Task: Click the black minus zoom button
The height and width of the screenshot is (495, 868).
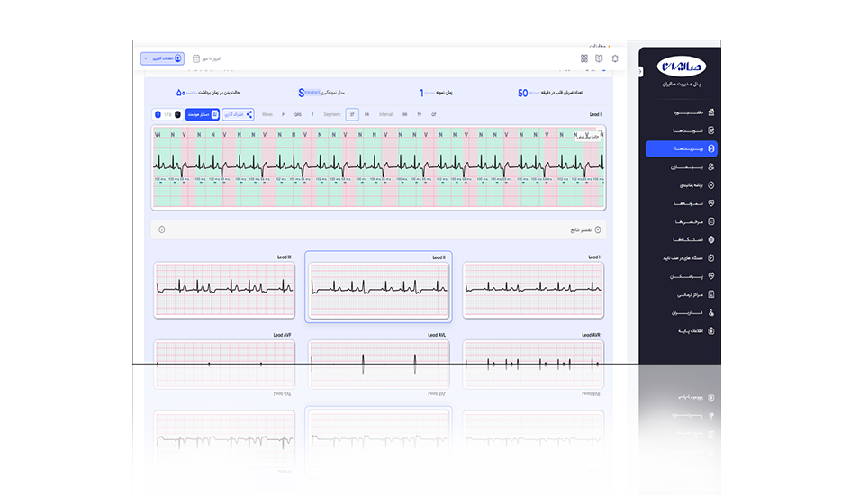Action: (177, 115)
